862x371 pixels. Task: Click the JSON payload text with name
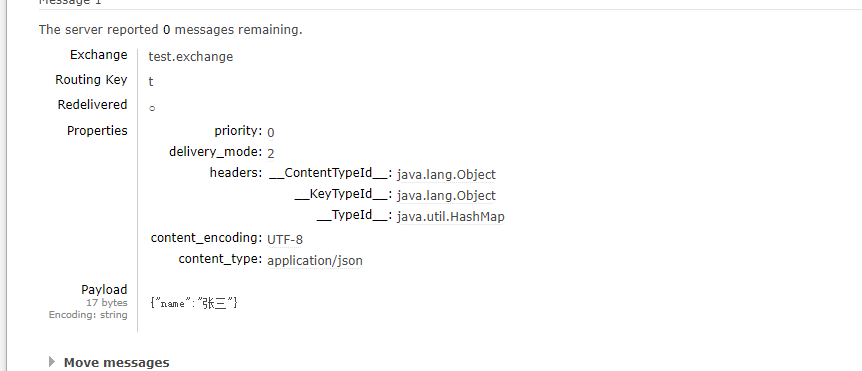coord(194,303)
